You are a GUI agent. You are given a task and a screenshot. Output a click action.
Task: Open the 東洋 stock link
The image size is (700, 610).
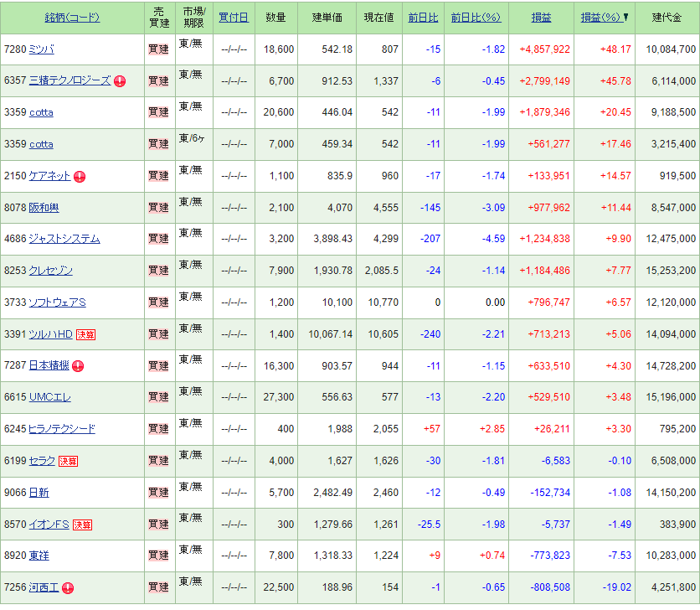(39, 556)
